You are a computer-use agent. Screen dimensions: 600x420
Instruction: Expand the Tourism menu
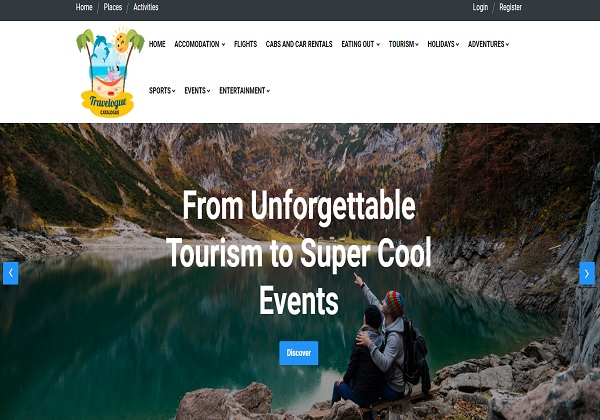tap(404, 44)
